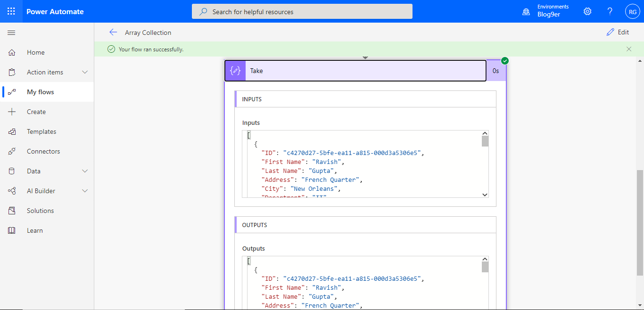Open the help question mark menu
The height and width of the screenshot is (310, 644).
pos(610,11)
